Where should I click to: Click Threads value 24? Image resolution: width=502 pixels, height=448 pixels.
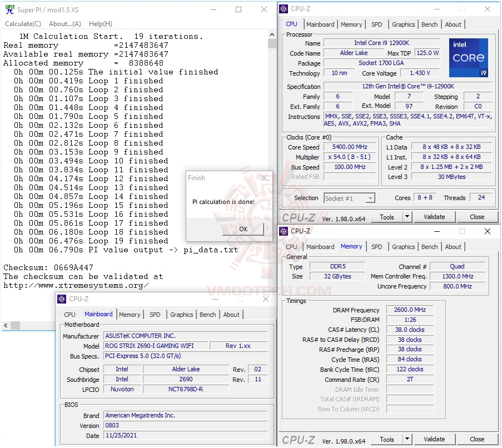[x=481, y=198]
